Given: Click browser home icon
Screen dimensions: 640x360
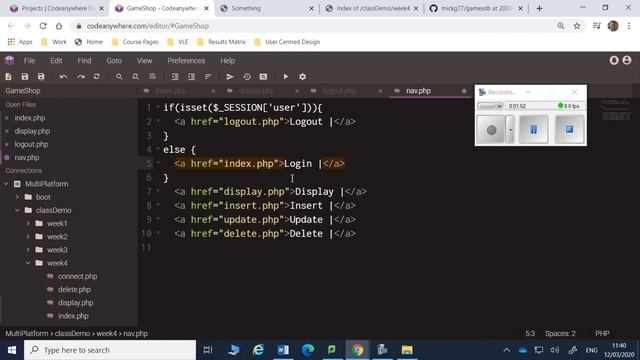Looking at the screenshot, I should (x=59, y=26).
